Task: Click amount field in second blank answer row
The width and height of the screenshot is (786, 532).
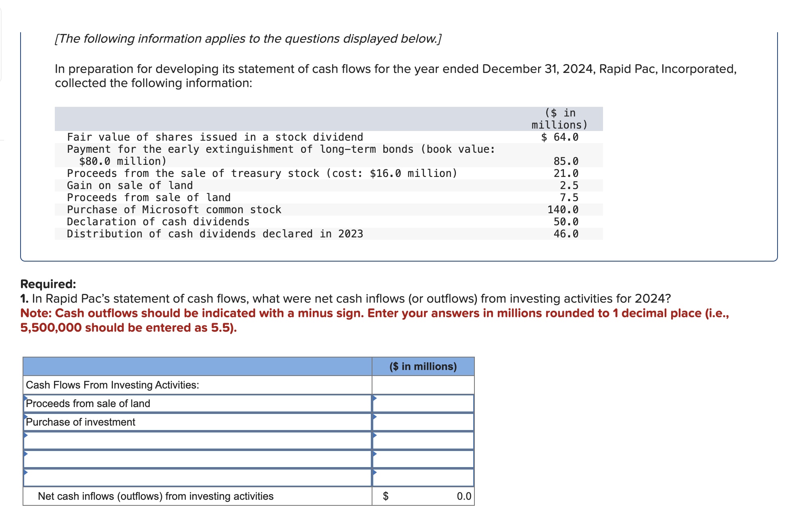Action: [x=423, y=459]
